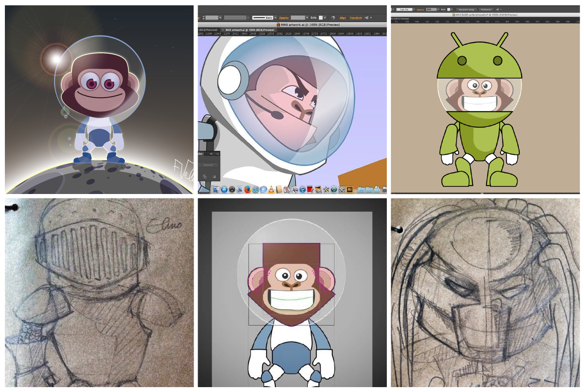The height and width of the screenshot is (392, 584).
Task: Open the angry astronaut monkey Illustrator thumbnail
Action: click(292, 99)
